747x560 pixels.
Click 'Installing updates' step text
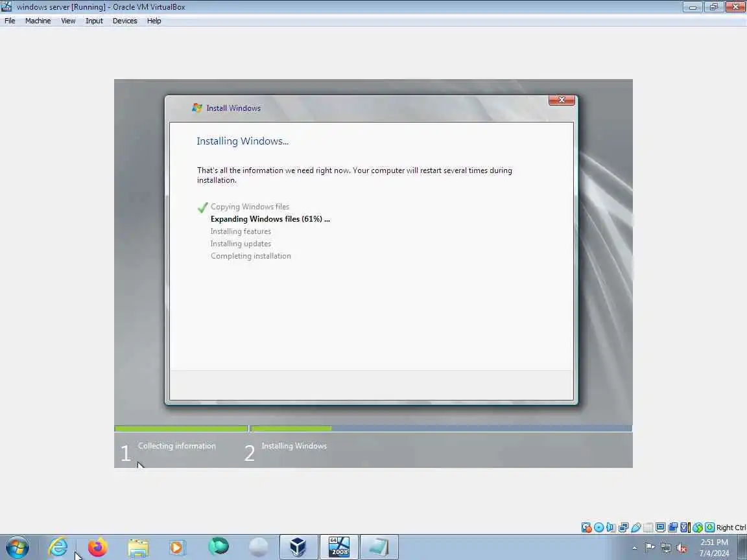241,244
